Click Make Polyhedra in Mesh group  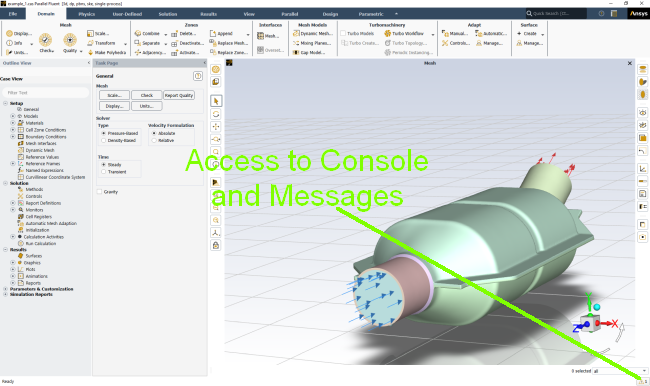107,53
